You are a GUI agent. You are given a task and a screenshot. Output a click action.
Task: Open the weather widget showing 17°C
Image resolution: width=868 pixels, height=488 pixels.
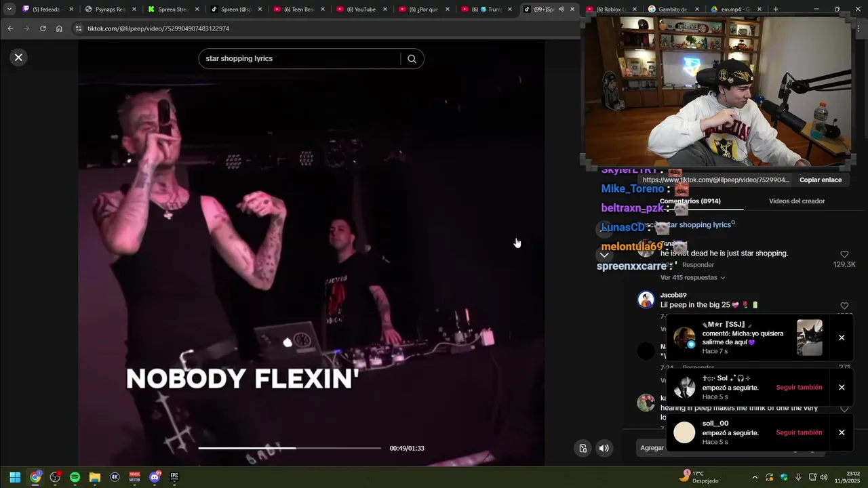click(699, 477)
